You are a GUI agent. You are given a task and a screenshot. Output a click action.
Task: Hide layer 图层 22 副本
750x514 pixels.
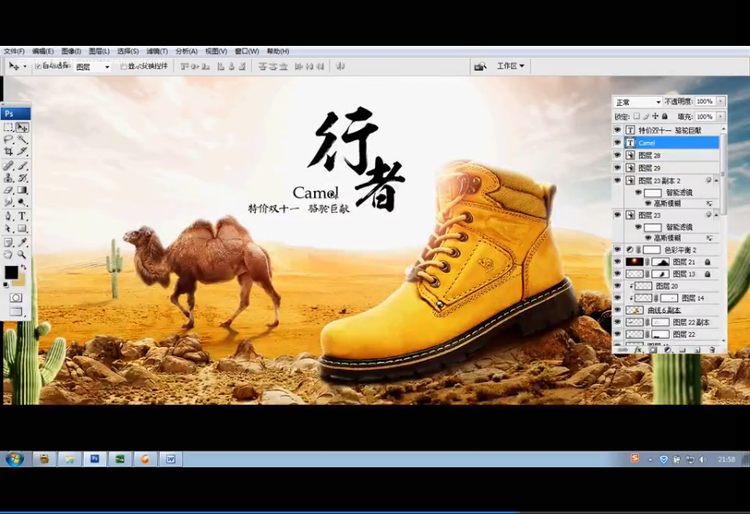(618, 322)
